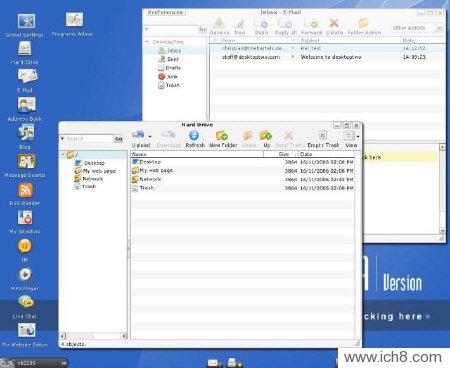Select Trash row in file list
Image resolution: width=450 pixels, height=368 pixels.
(243, 188)
